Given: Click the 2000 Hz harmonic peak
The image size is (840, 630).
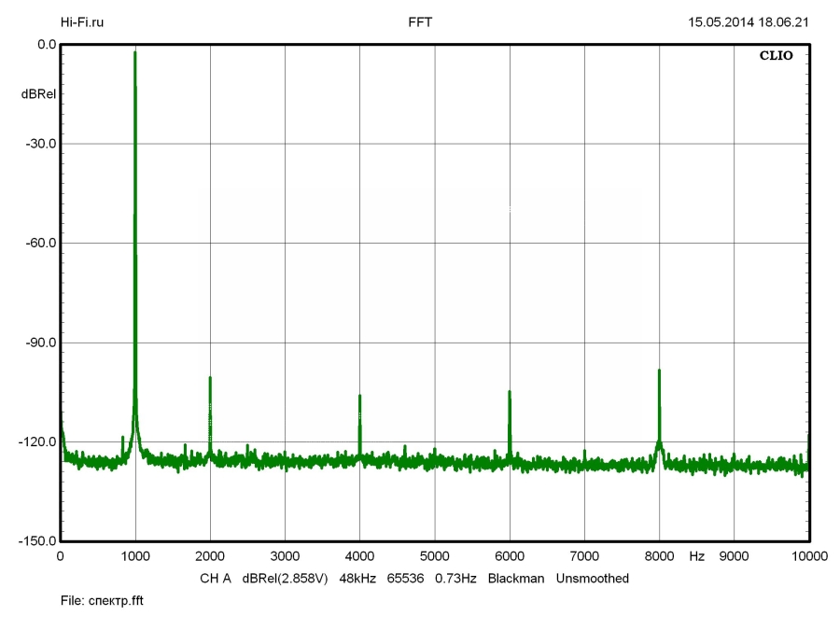Looking at the screenshot, I should (x=210, y=379).
